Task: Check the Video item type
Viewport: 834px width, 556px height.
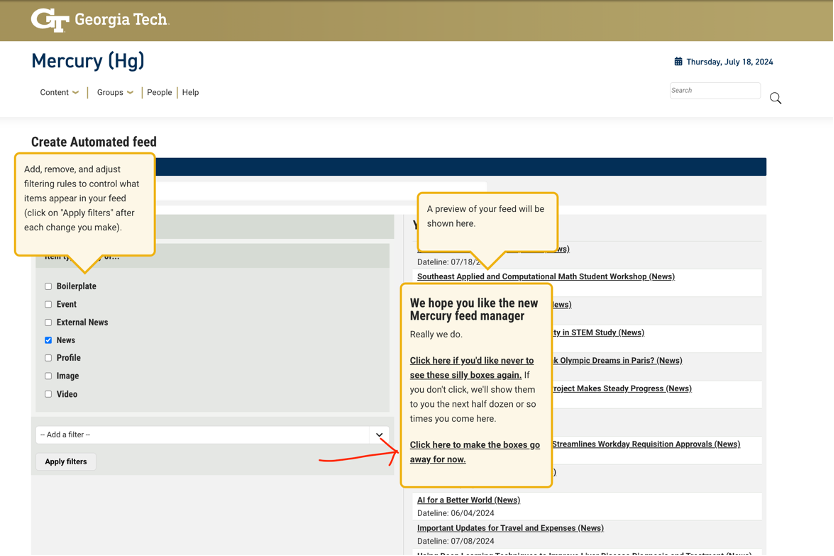Action: 48,394
